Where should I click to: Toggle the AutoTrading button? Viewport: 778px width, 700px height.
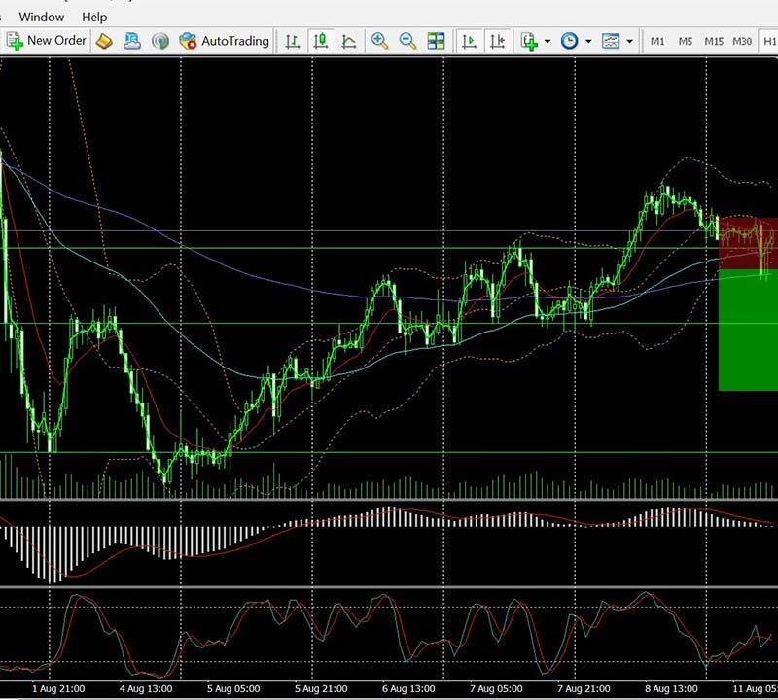click(225, 41)
